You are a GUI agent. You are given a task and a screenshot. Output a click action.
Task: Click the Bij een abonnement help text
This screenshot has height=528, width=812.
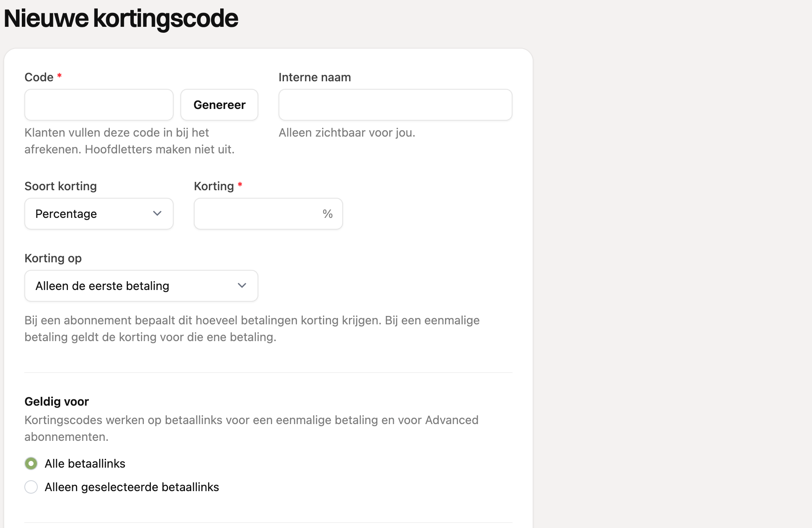[252, 329]
